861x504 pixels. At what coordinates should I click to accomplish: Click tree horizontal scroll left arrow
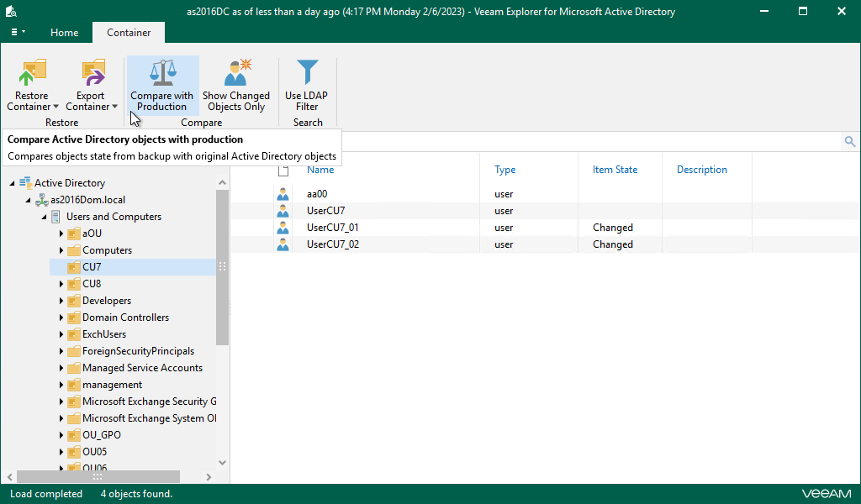tap(9, 477)
